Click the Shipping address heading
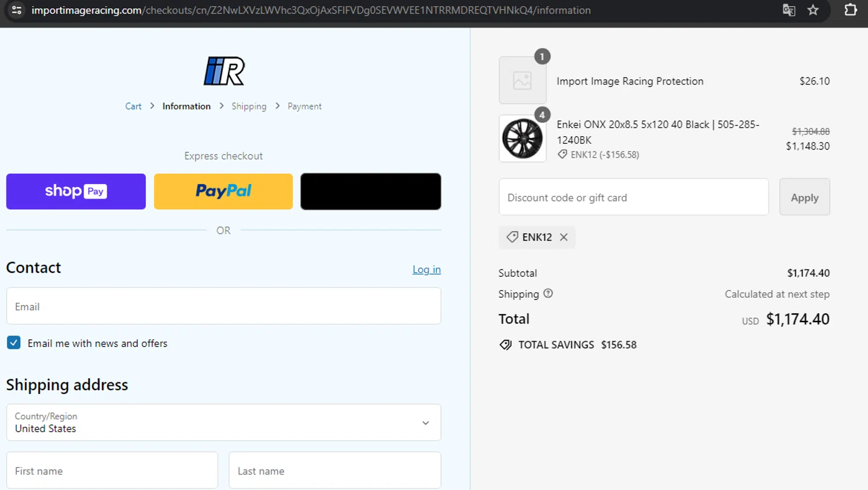Viewport: 868px width, 490px height. (x=67, y=385)
